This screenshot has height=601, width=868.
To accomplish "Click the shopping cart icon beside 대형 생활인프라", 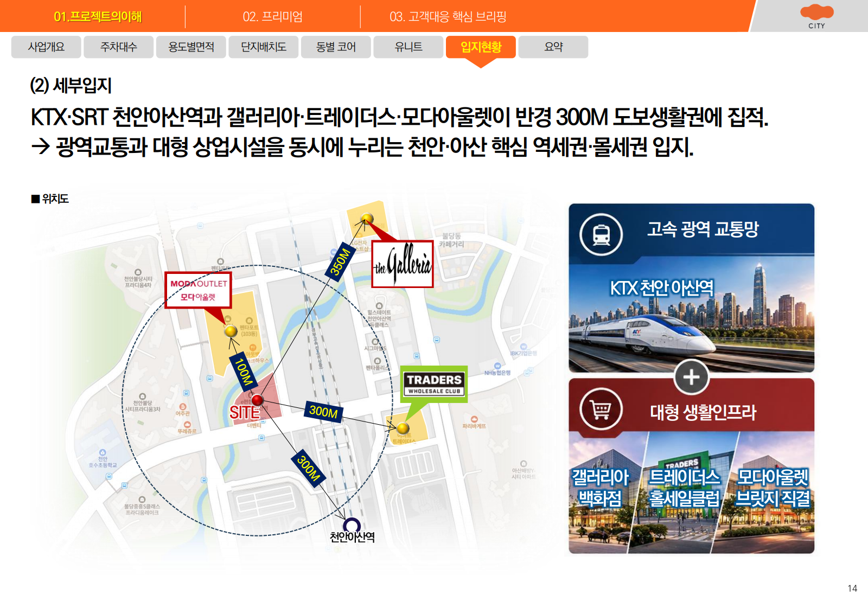I will pyautogui.click(x=601, y=409).
